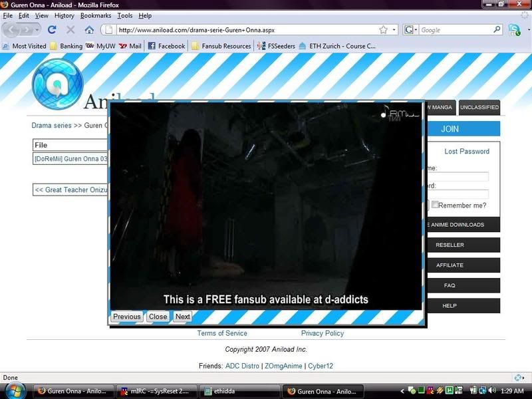The width and height of the screenshot is (532, 399).
Task: Close the screenshot popup with Close
Action: [158, 317]
